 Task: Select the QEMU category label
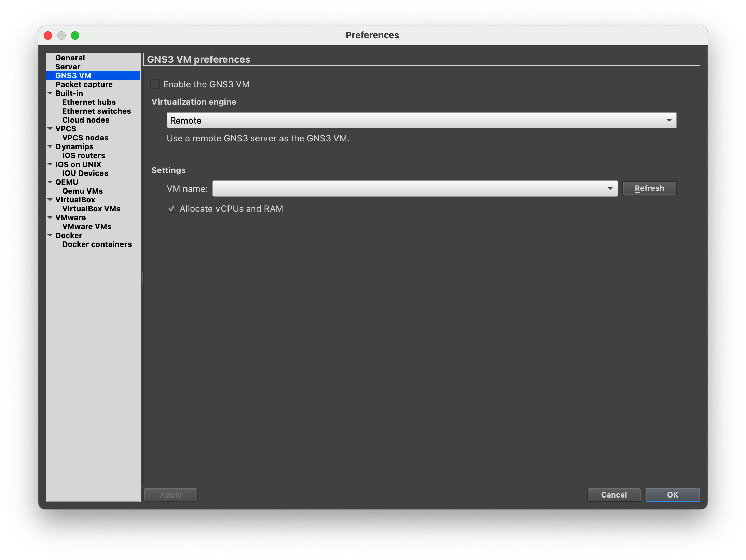[67, 182]
